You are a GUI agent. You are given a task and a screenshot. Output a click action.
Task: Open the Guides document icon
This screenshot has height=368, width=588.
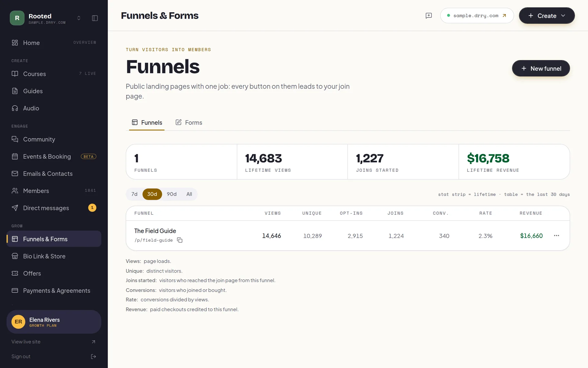point(15,91)
